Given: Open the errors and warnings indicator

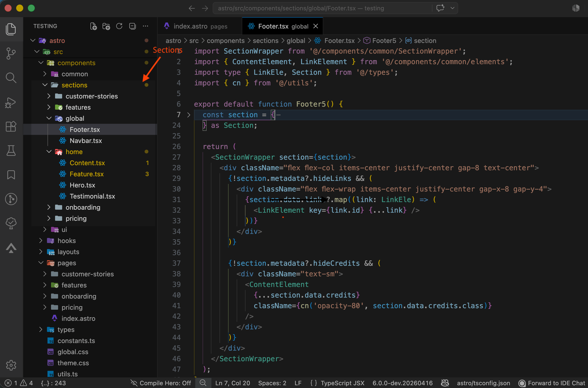Looking at the screenshot, I should 19,383.
